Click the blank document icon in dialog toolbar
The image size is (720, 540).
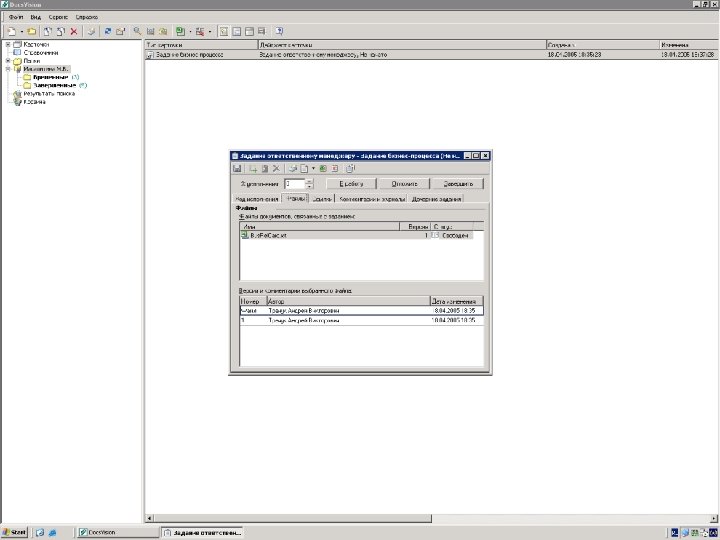tap(304, 169)
